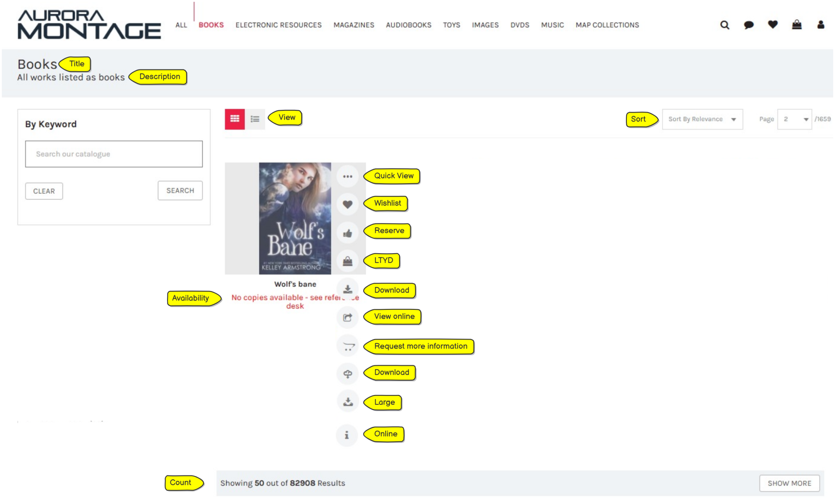Click the info icon labeled Online
Screen dimensions: 835x504
[347, 435]
